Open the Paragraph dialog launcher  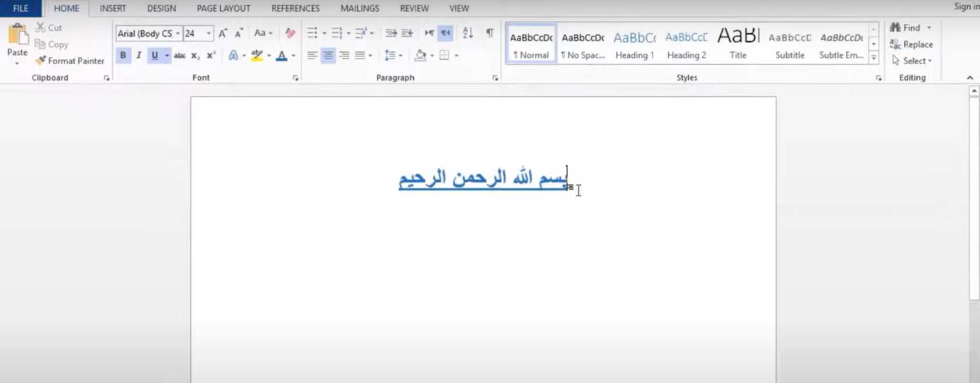point(495,78)
